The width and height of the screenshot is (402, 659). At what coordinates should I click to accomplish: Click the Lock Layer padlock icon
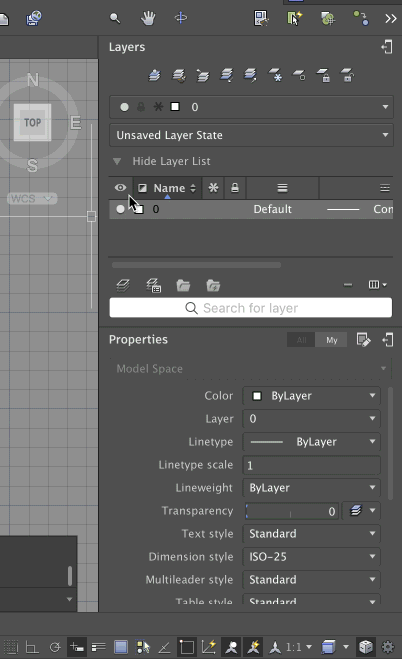point(323,76)
